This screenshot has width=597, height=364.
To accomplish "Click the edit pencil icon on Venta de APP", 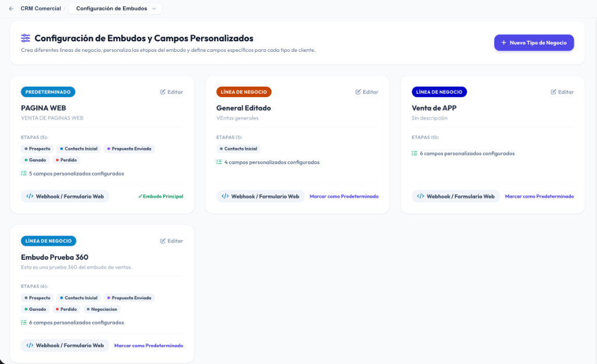I will [x=554, y=91].
